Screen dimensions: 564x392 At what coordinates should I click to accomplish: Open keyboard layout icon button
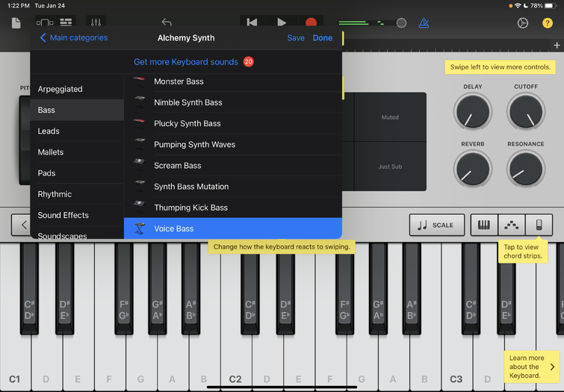tap(484, 225)
